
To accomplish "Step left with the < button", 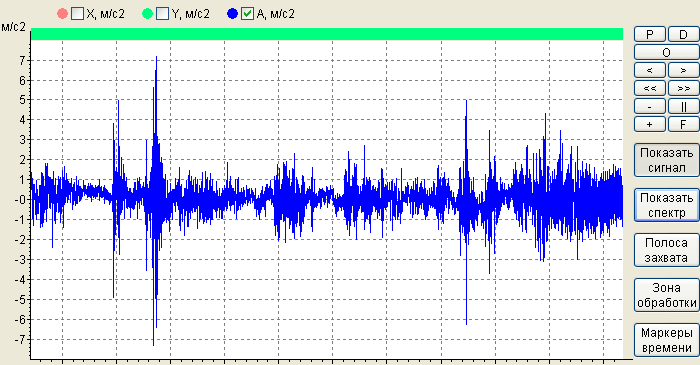I will coord(650,70).
